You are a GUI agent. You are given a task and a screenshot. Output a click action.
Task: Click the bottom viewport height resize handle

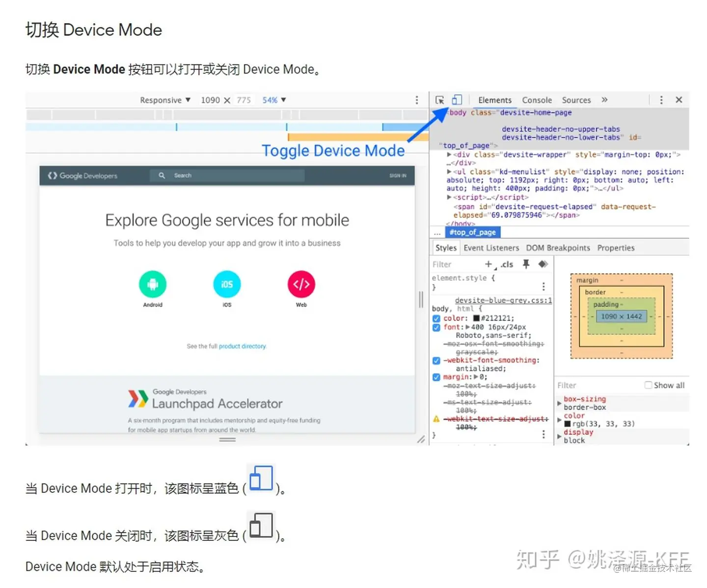pyautogui.click(x=227, y=440)
